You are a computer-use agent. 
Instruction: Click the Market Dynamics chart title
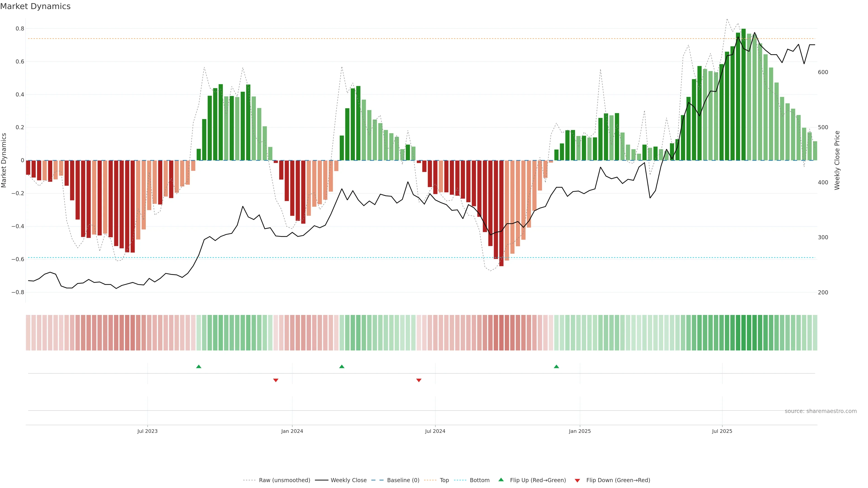pos(35,6)
